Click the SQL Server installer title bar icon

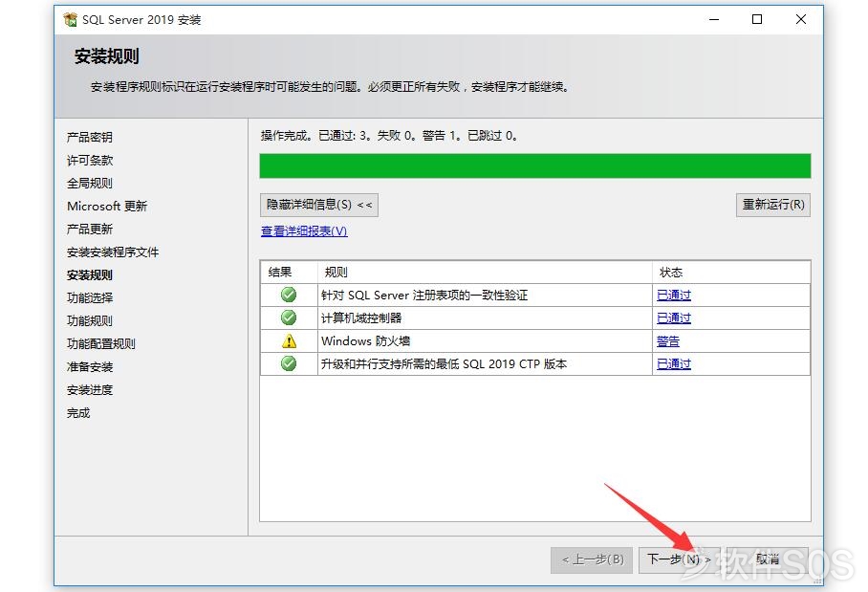click(71, 19)
